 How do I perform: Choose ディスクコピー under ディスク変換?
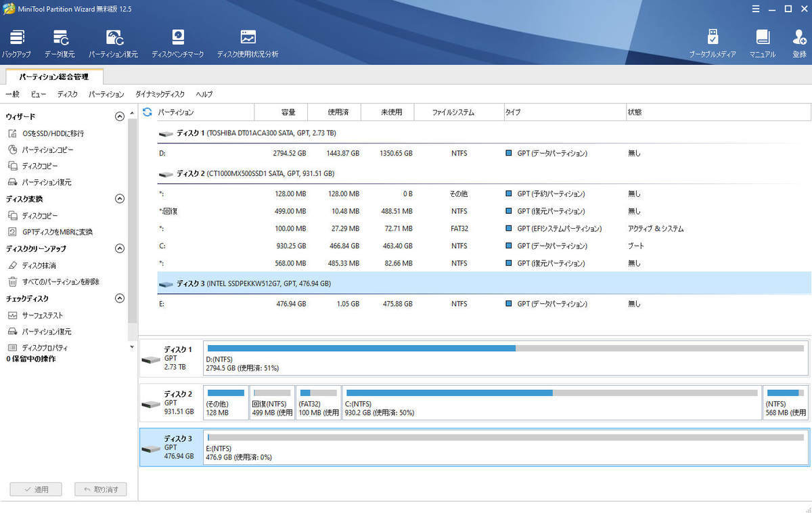coord(33,215)
